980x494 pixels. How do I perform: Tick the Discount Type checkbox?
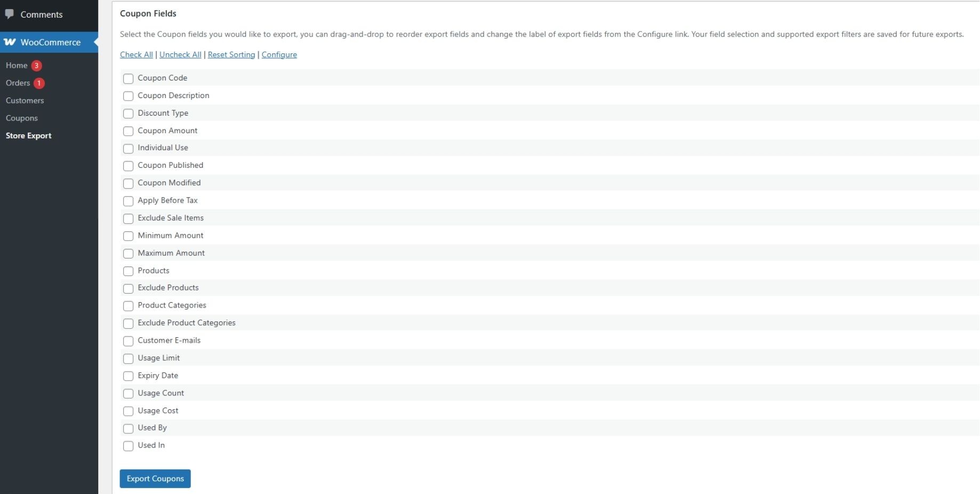tap(128, 114)
